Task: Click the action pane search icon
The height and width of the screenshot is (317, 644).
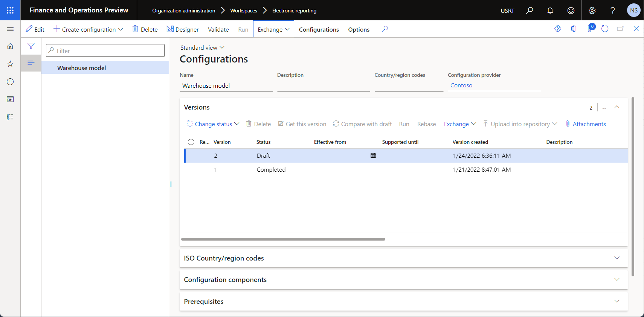Action: point(385,29)
